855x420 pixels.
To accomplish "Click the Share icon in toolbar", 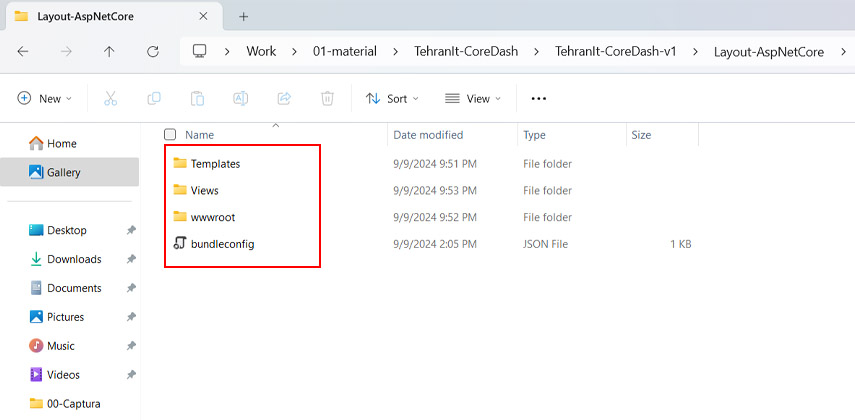I will 284,98.
